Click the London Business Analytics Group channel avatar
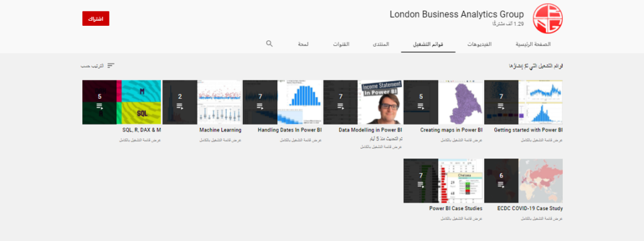The image size is (644, 241). [x=548, y=18]
